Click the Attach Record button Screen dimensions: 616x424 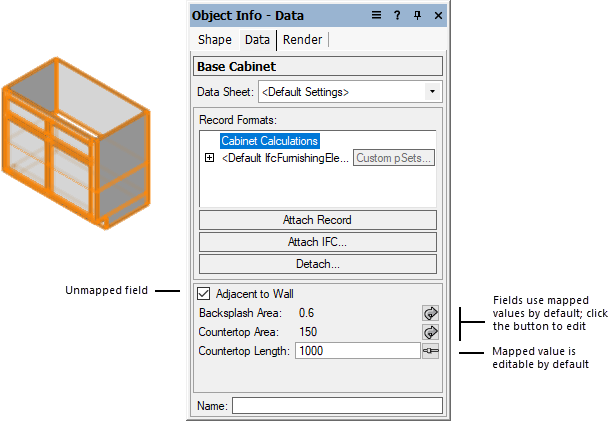pos(317,220)
